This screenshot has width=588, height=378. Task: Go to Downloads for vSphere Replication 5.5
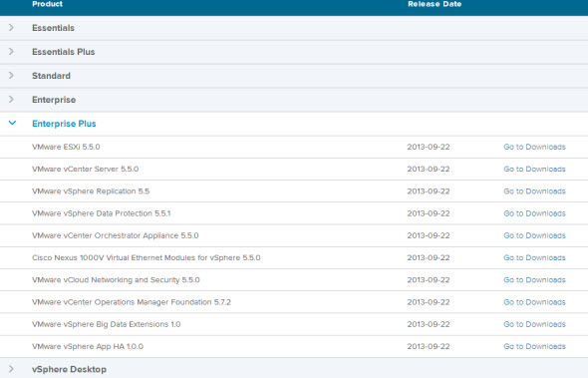534,191
